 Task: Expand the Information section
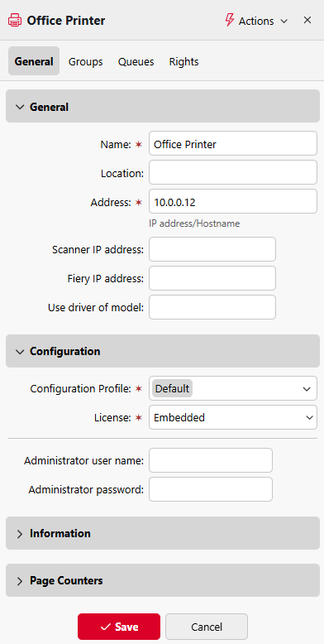(x=162, y=533)
